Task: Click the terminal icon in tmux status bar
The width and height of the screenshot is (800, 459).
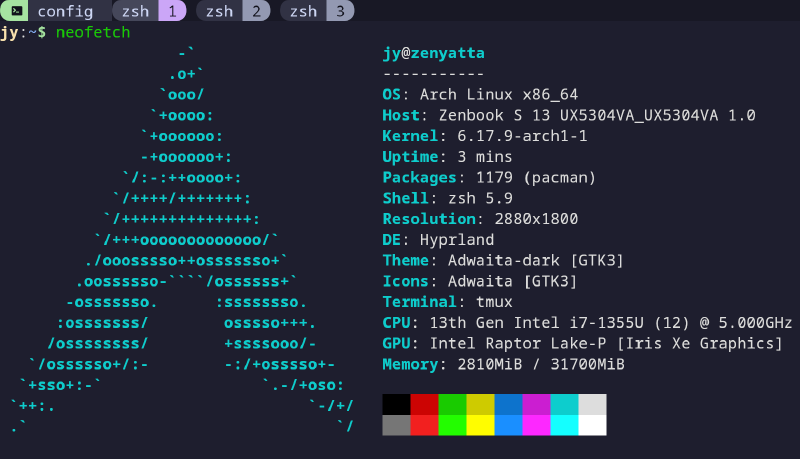Action: [x=15, y=11]
